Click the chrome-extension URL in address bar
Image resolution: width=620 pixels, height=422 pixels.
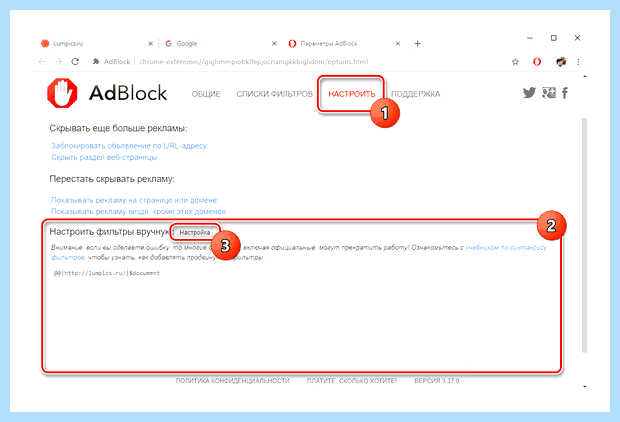pos(253,62)
